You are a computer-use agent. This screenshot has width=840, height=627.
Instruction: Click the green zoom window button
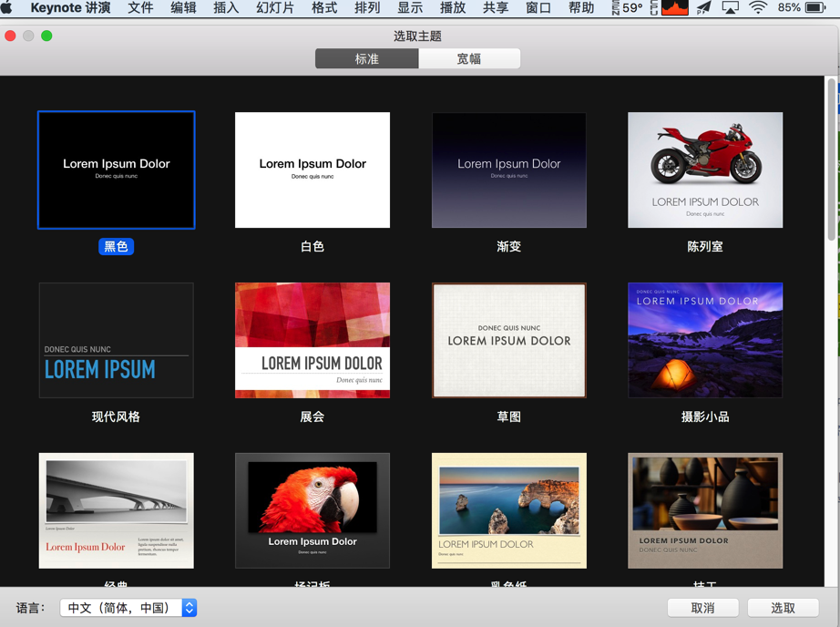(46, 36)
